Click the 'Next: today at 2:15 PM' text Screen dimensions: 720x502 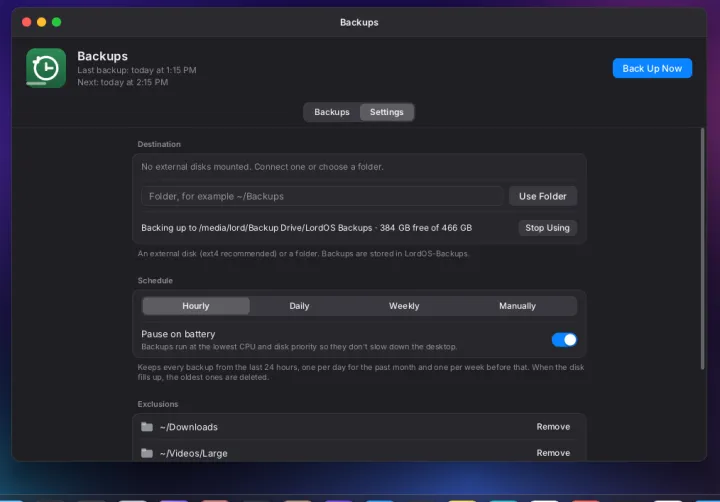pos(123,82)
